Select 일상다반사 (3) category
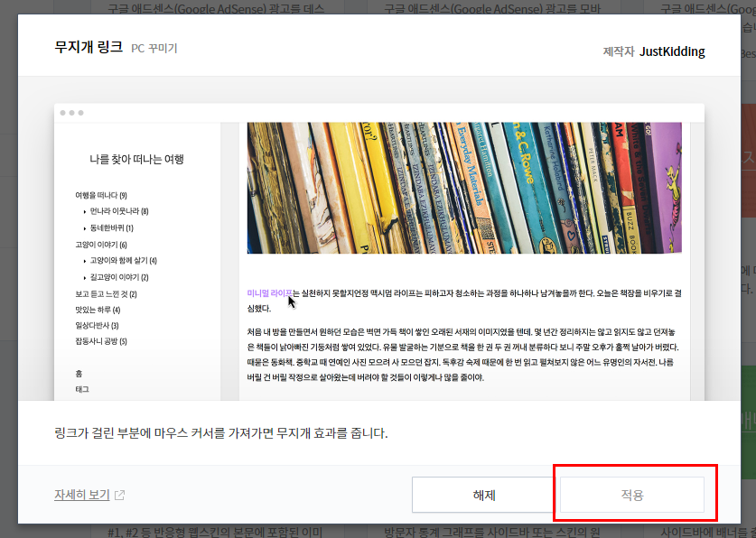756x538 pixels. click(x=97, y=326)
